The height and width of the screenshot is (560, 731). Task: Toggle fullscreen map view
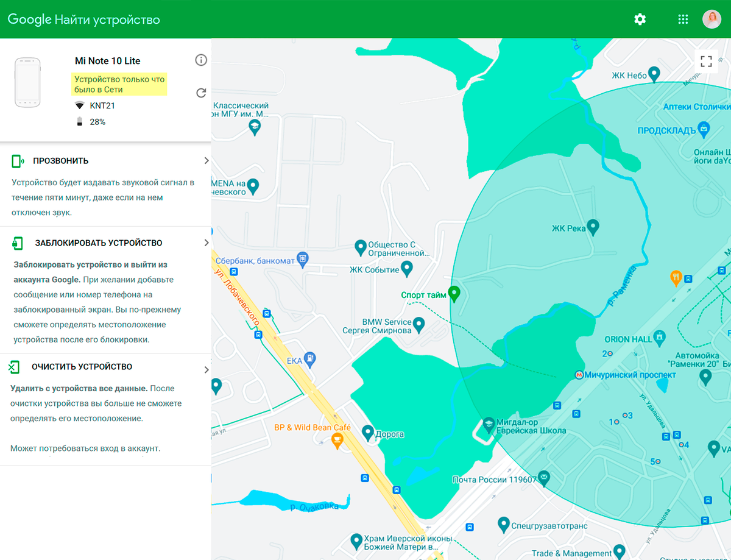706,61
